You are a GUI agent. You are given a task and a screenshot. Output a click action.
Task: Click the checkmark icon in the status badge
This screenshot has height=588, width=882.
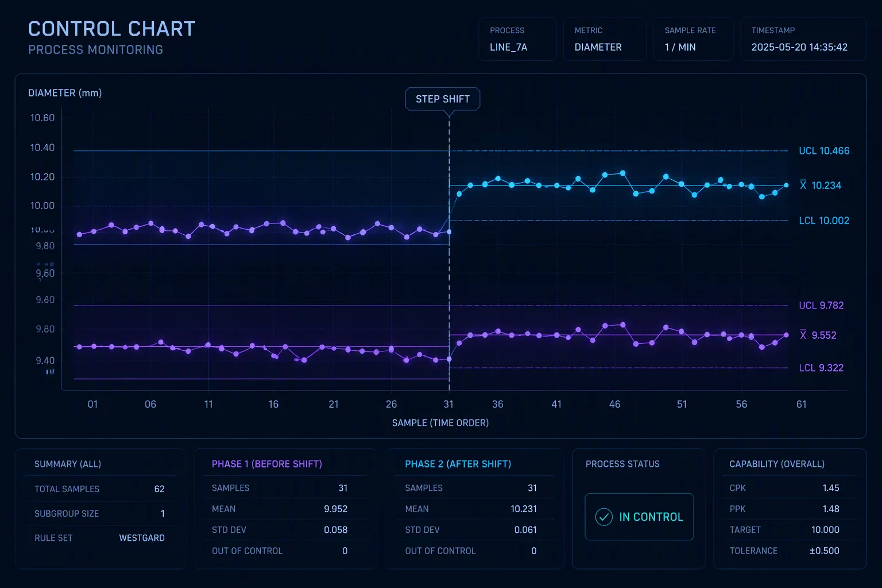(x=604, y=517)
